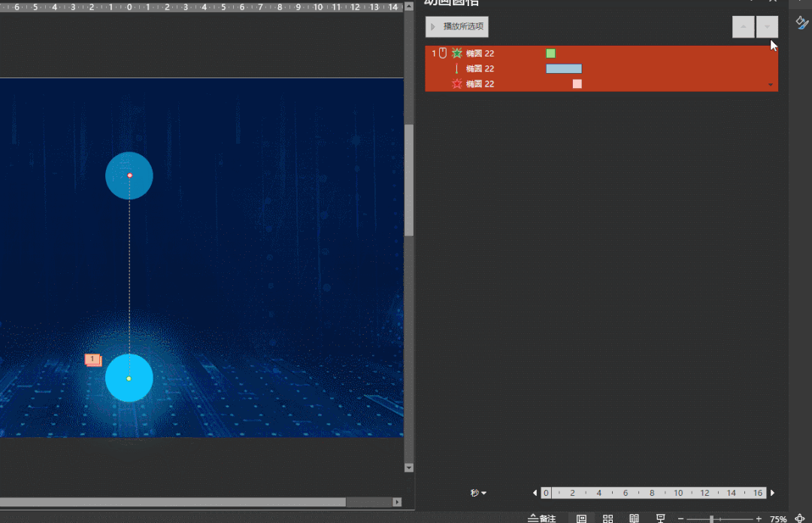Image resolution: width=812 pixels, height=523 pixels.
Task: Click the horizontal scrollbar right arrow
Action: click(397, 502)
